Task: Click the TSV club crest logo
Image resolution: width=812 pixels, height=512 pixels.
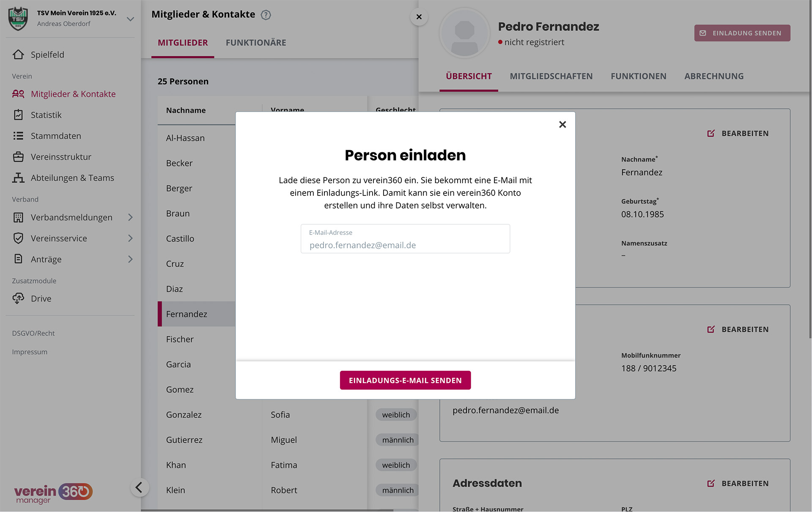Action: coord(18,18)
